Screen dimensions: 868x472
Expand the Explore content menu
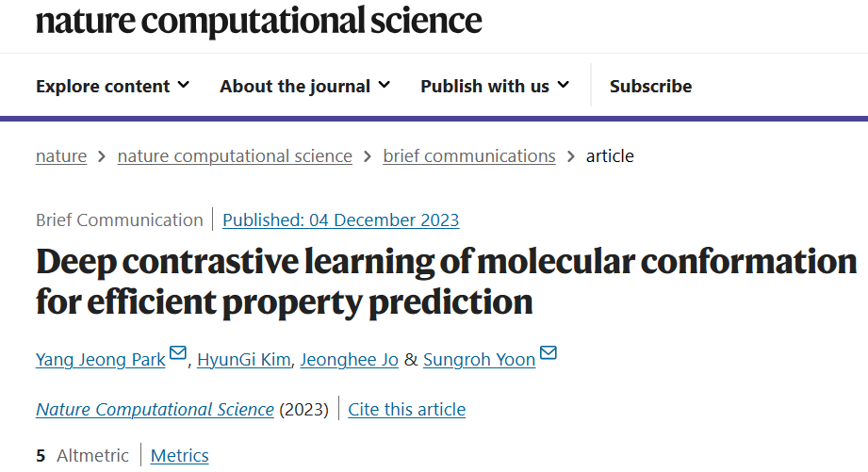pyautogui.click(x=112, y=87)
